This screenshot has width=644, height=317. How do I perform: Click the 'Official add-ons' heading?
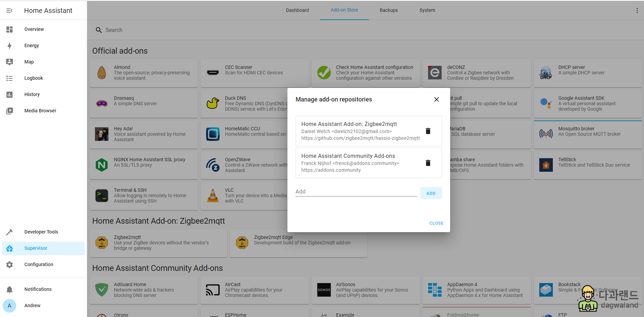(x=120, y=51)
